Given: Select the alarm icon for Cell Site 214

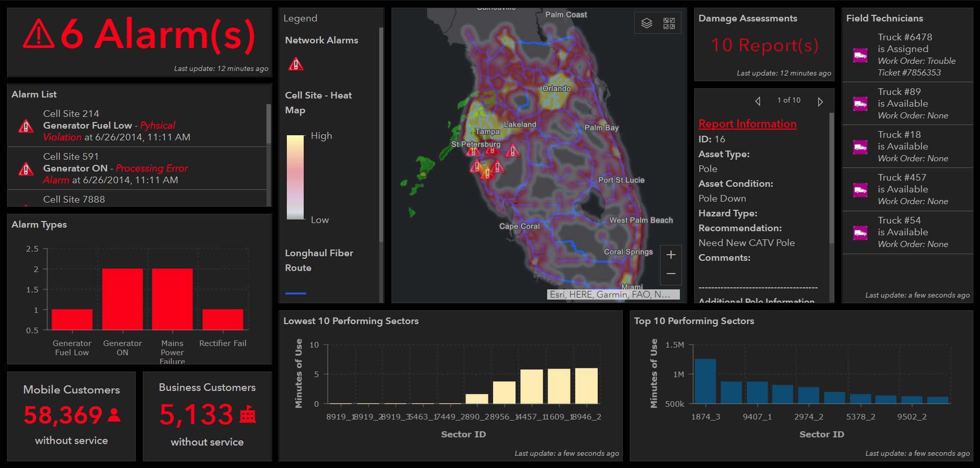Looking at the screenshot, I should click(25, 126).
